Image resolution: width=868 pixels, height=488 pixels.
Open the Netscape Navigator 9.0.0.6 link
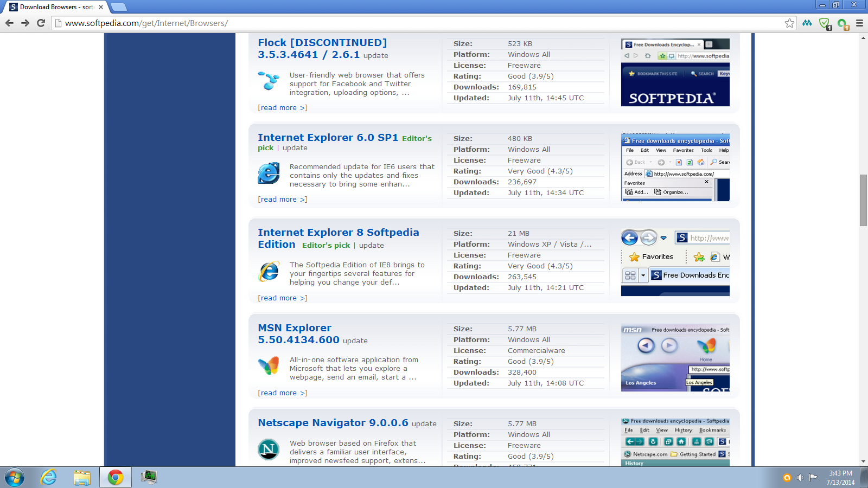pos(333,423)
